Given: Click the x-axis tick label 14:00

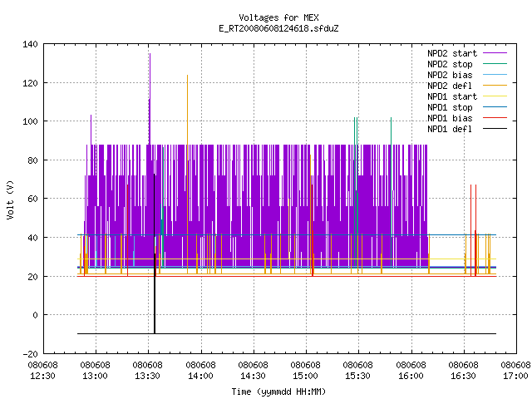Looking at the screenshot, I should pyautogui.click(x=201, y=376).
